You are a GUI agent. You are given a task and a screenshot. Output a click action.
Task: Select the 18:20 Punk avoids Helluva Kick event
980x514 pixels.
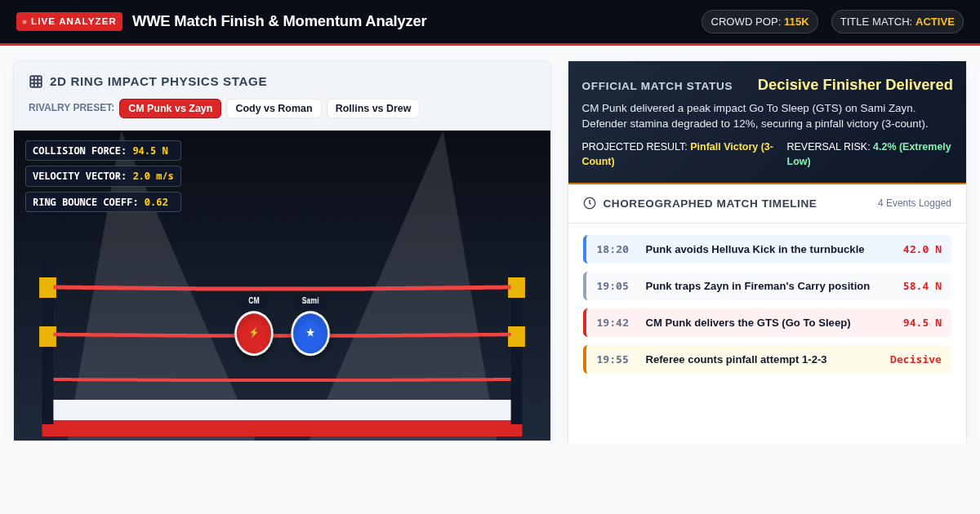pos(767,250)
